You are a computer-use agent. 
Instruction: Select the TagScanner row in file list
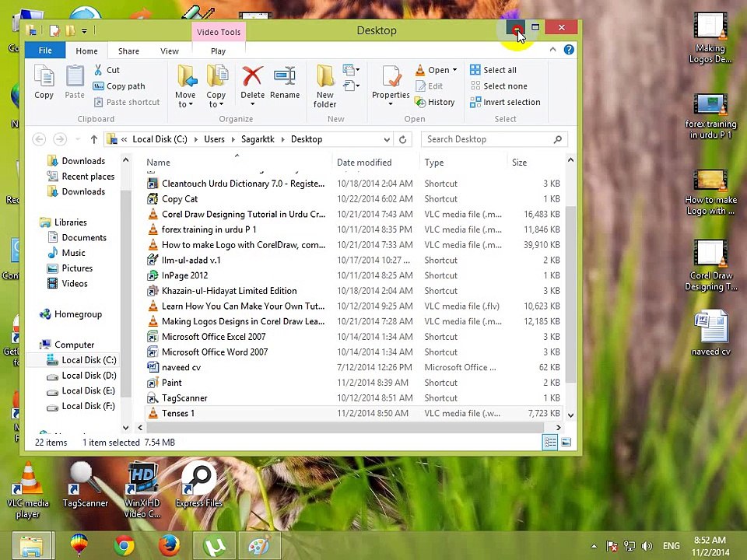tap(353, 398)
